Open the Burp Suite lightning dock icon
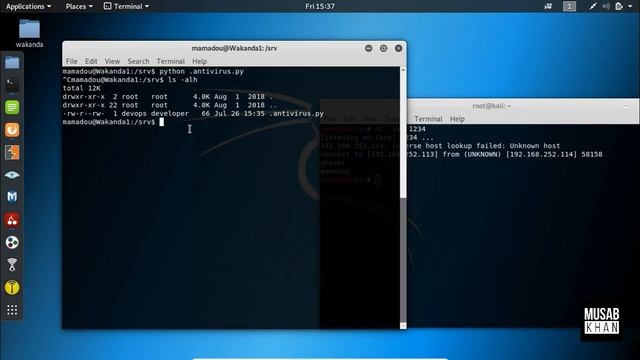Image resolution: width=640 pixels, height=360 pixels. [12, 153]
